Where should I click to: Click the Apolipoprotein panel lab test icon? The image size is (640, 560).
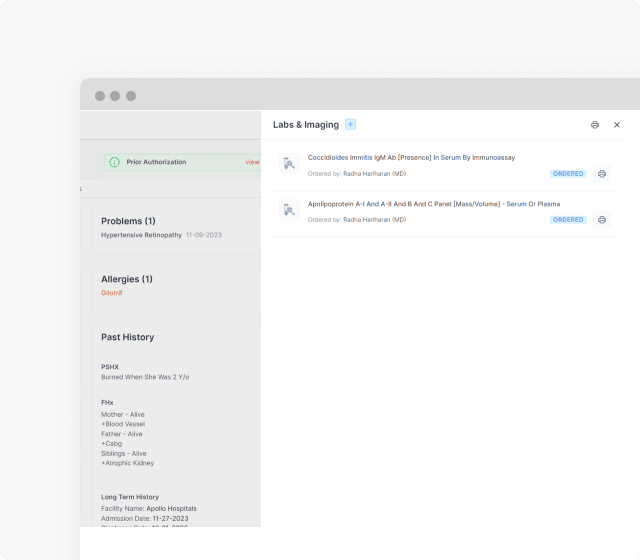(x=289, y=210)
